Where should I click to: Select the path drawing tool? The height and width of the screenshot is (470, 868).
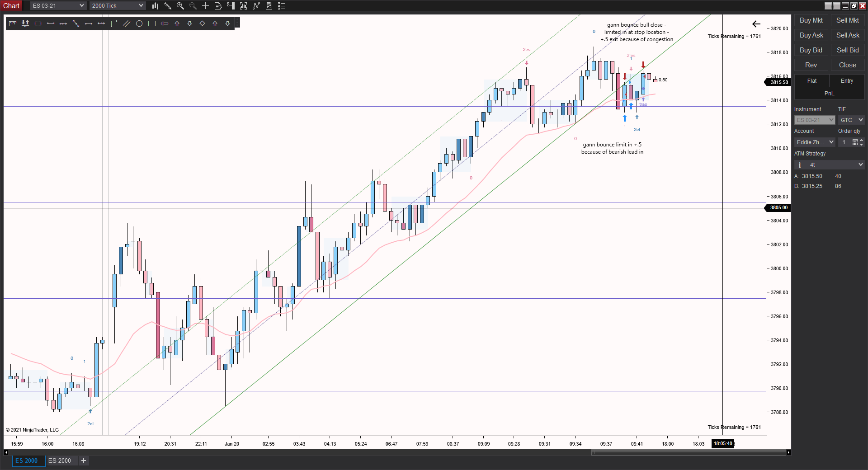pos(114,23)
